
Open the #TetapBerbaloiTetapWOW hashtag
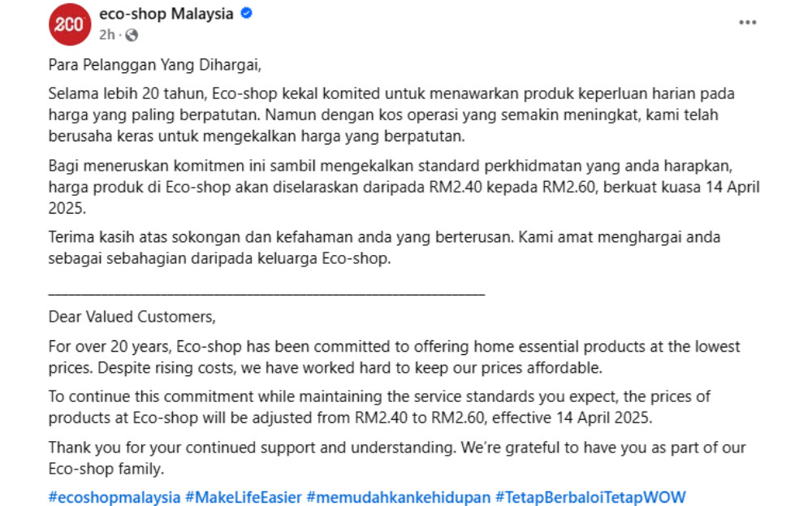tap(590, 497)
